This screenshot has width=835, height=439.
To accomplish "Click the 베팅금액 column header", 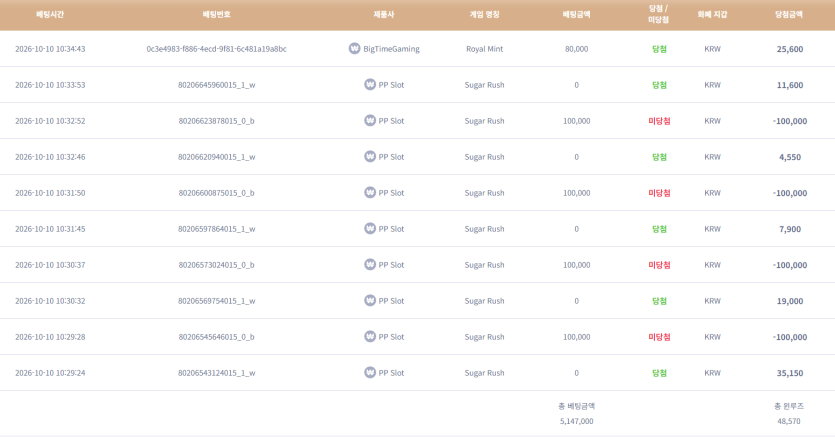I will click(577, 14).
